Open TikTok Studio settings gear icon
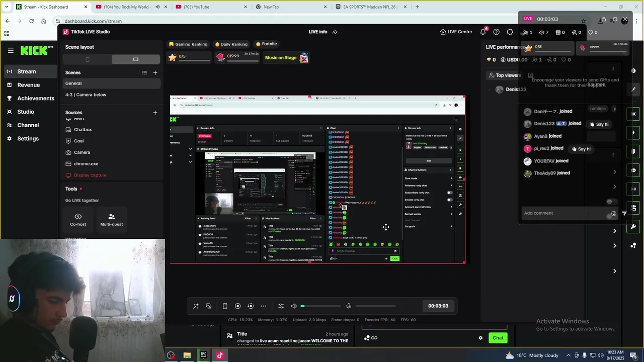This screenshot has width=644, height=362. 510,32
